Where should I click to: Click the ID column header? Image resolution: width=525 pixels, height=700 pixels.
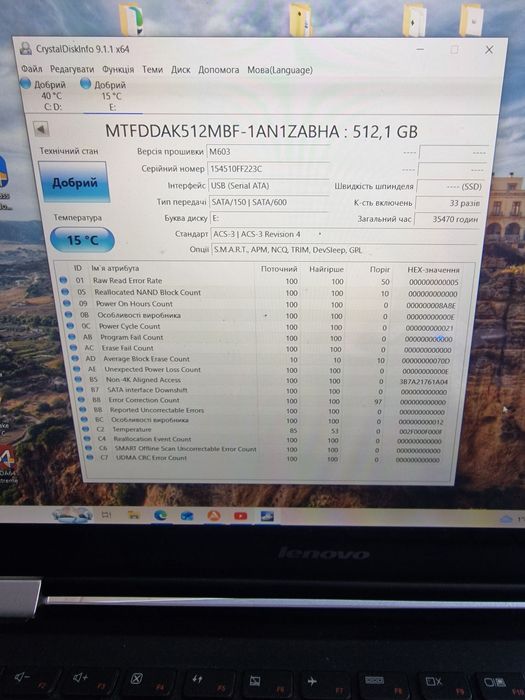[x=78, y=268]
